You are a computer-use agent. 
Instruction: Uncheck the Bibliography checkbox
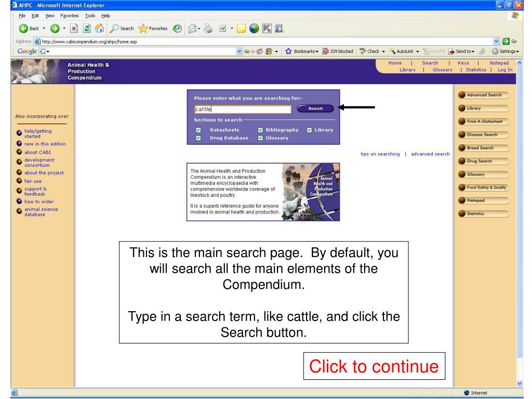260,130
